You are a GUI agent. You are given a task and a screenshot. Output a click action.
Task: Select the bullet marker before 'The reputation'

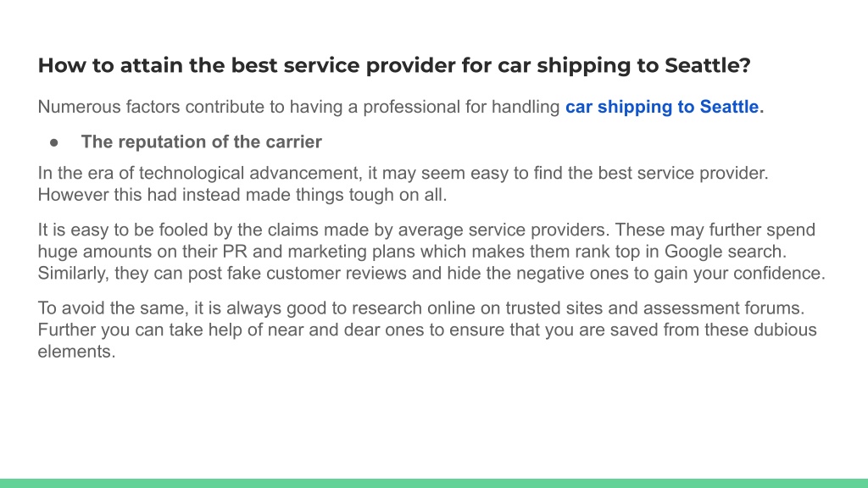click(53, 142)
